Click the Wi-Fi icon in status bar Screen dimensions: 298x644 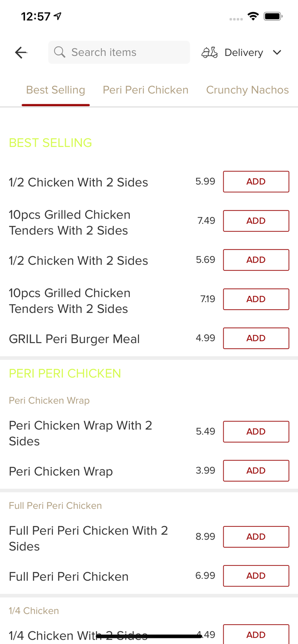tap(253, 16)
